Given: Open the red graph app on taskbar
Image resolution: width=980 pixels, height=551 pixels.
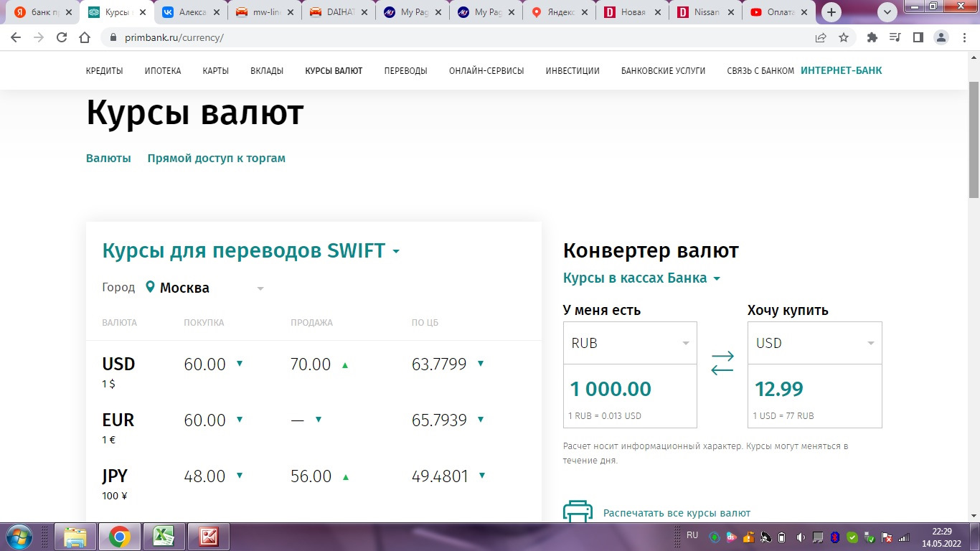Looking at the screenshot, I should coord(209,536).
